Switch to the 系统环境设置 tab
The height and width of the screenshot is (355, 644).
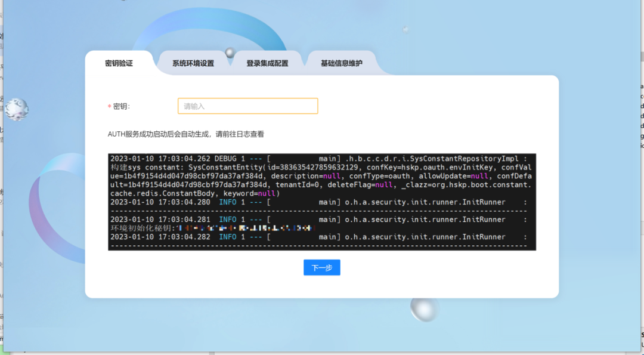point(193,63)
